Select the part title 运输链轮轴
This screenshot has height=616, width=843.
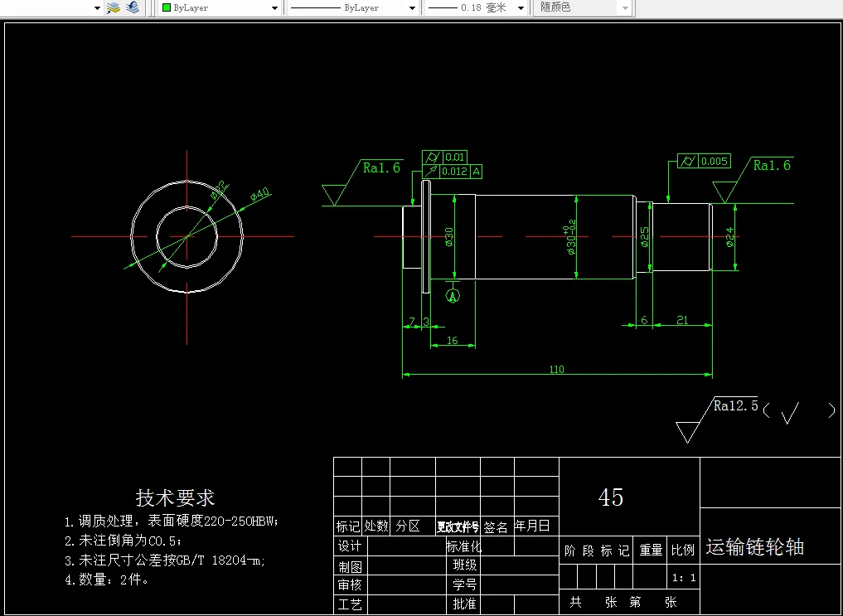tap(755, 547)
